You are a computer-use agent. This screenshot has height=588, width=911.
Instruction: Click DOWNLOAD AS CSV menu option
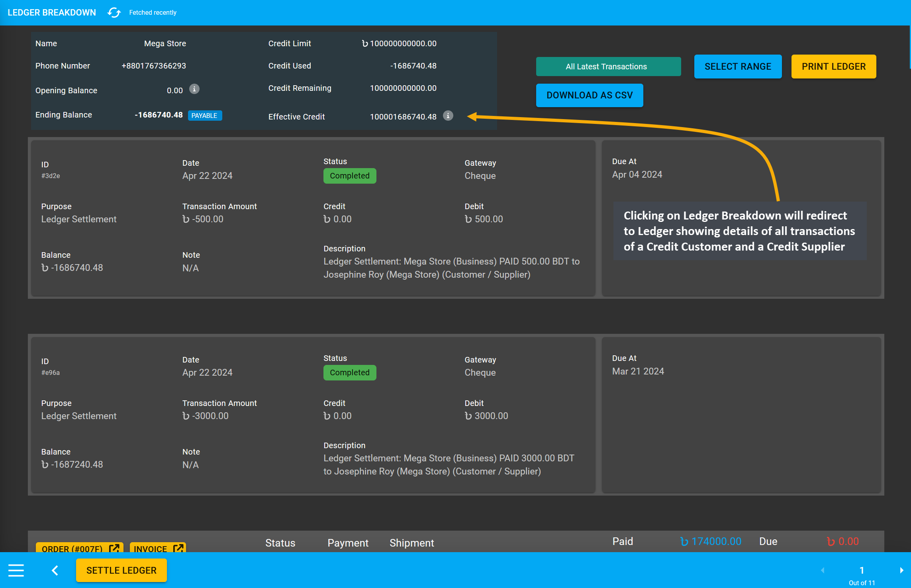click(589, 95)
